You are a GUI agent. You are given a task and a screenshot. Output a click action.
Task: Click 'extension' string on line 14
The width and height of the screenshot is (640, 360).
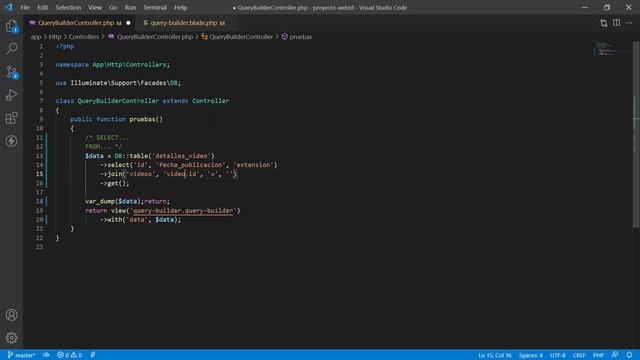coord(253,165)
